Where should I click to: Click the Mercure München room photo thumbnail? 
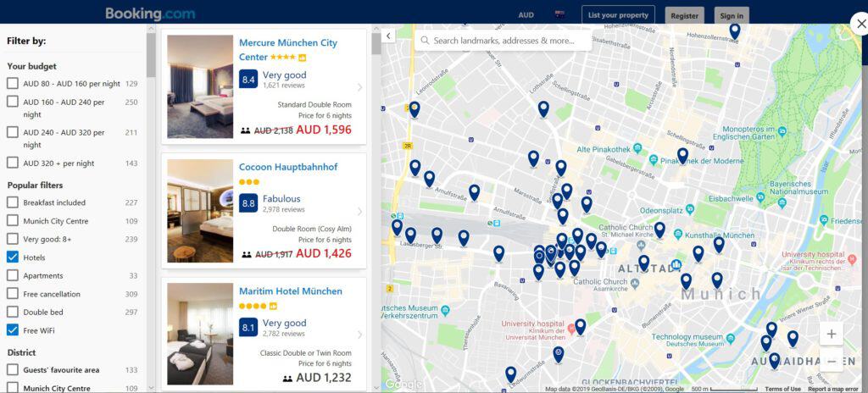click(200, 87)
